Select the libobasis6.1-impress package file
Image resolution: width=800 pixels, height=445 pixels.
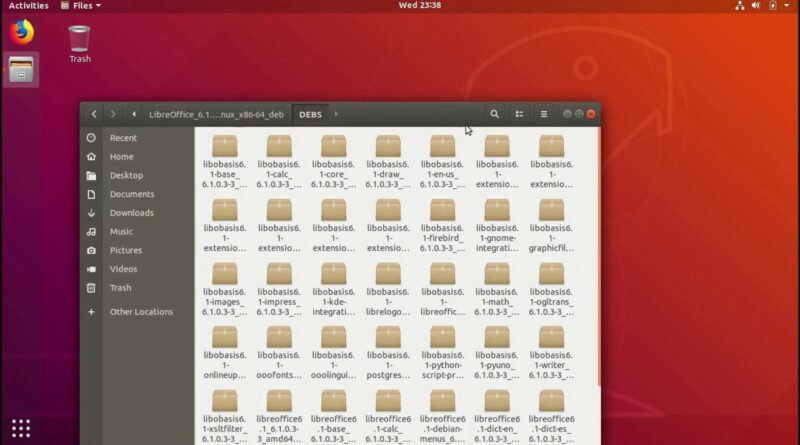point(279,289)
